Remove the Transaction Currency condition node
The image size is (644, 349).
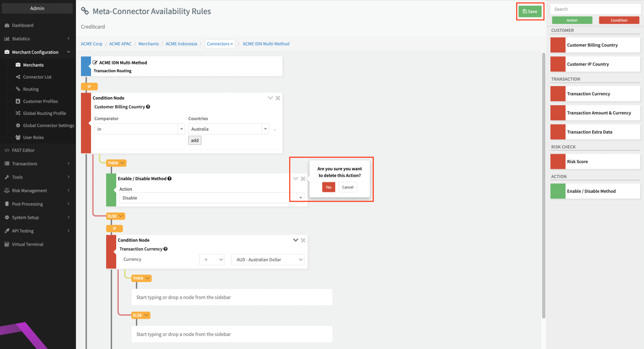(303, 240)
